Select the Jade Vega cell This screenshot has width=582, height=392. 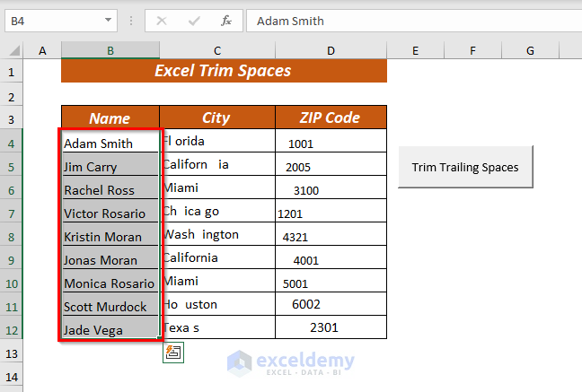[110, 327]
